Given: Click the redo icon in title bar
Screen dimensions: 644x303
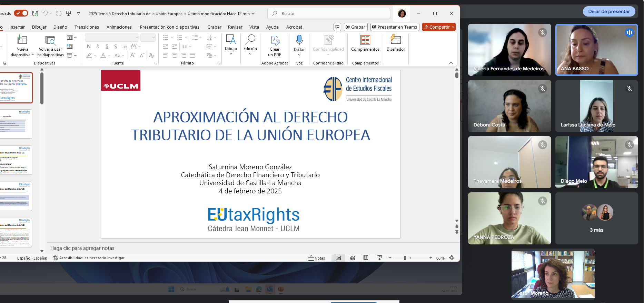Looking at the screenshot, I should [x=59, y=13].
